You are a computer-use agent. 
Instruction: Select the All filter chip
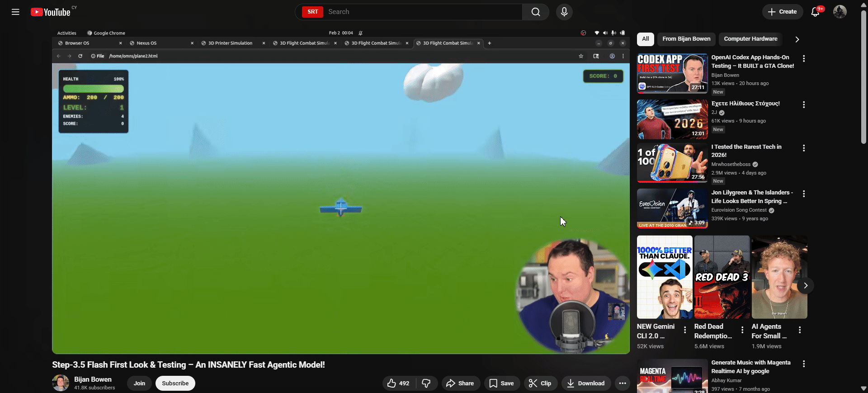click(646, 39)
